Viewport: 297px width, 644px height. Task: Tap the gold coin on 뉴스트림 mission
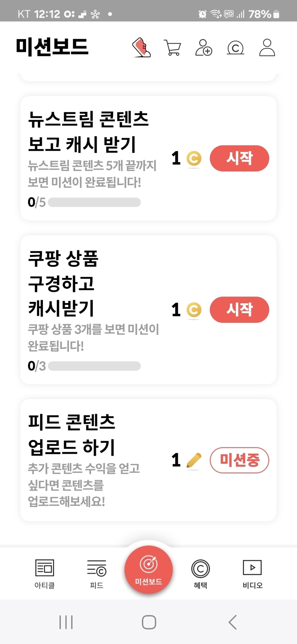194,159
